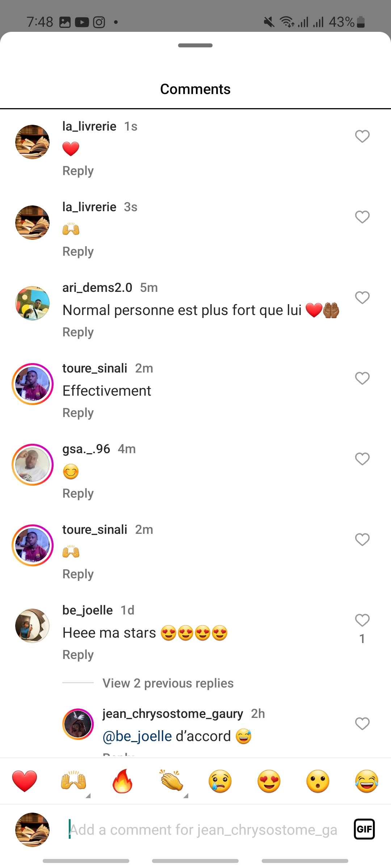The image size is (391, 868).
Task: Insert the fire emoji reaction
Action: [122, 781]
